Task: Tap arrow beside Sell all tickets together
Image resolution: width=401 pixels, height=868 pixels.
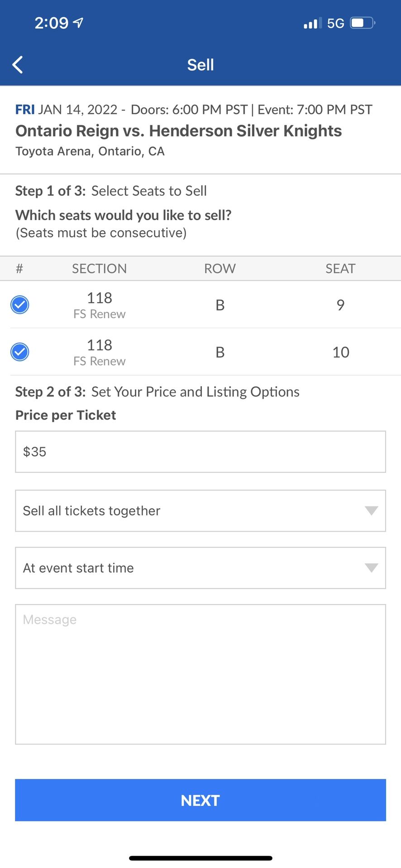Action: coord(371,511)
